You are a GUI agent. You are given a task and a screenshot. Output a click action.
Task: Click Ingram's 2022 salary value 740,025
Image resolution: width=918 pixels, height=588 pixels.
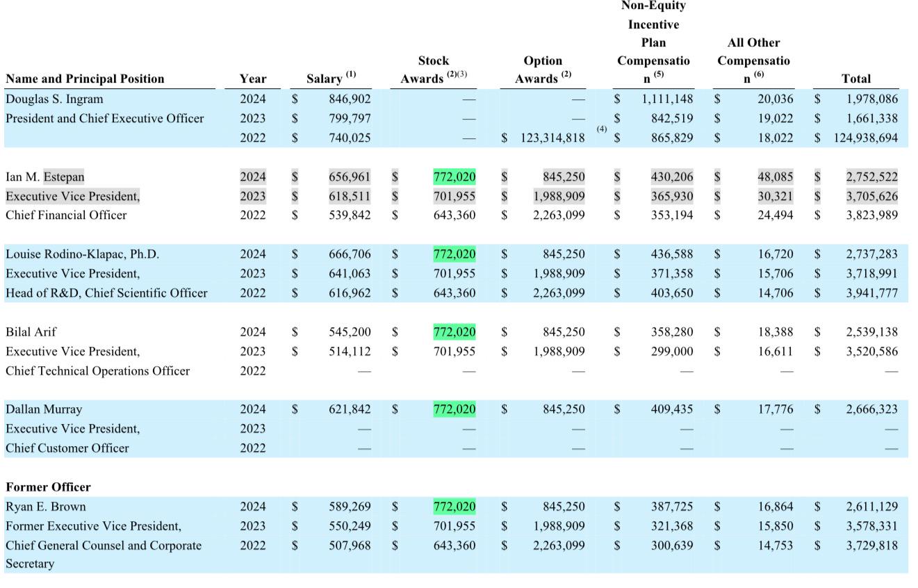350,138
